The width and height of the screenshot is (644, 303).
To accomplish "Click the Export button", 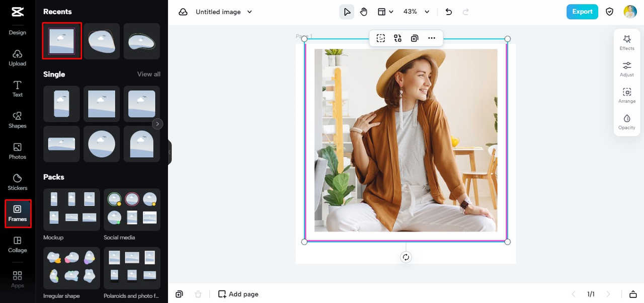I will (582, 12).
